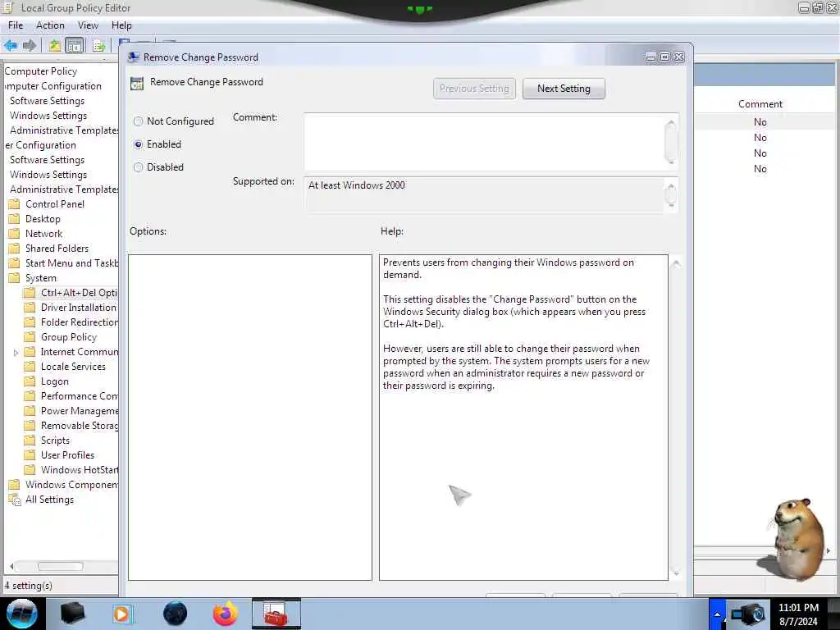
Task: Select Folder Redirection in the tree
Action: click(80, 322)
